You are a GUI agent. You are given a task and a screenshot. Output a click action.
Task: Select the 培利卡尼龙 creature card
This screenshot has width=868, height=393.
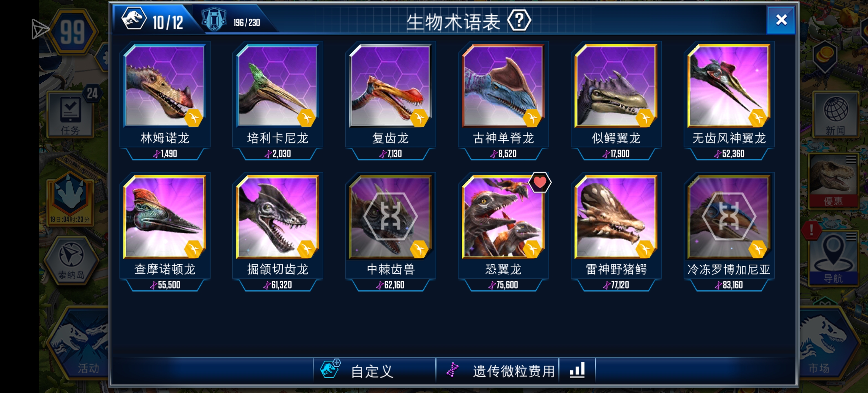point(278,101)
